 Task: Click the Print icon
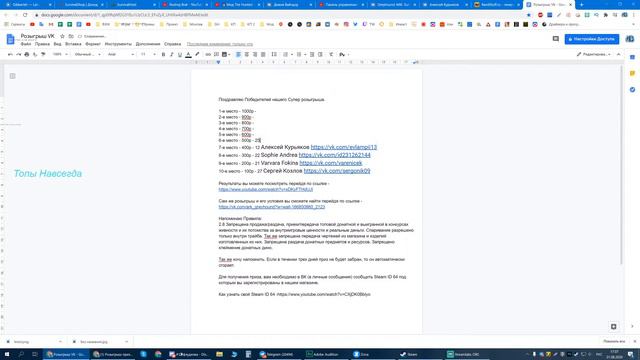[x=27, y=54]
